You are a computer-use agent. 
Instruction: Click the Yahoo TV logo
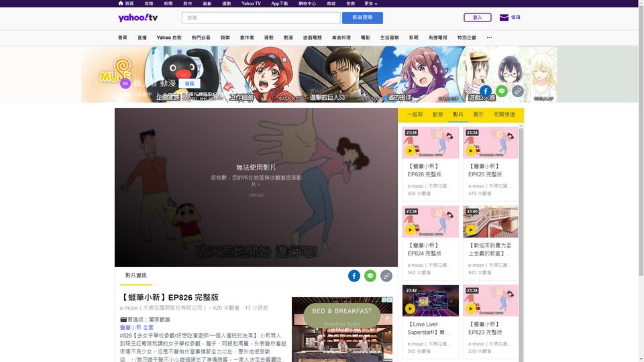pyautogui.click(x=138, y=17)
